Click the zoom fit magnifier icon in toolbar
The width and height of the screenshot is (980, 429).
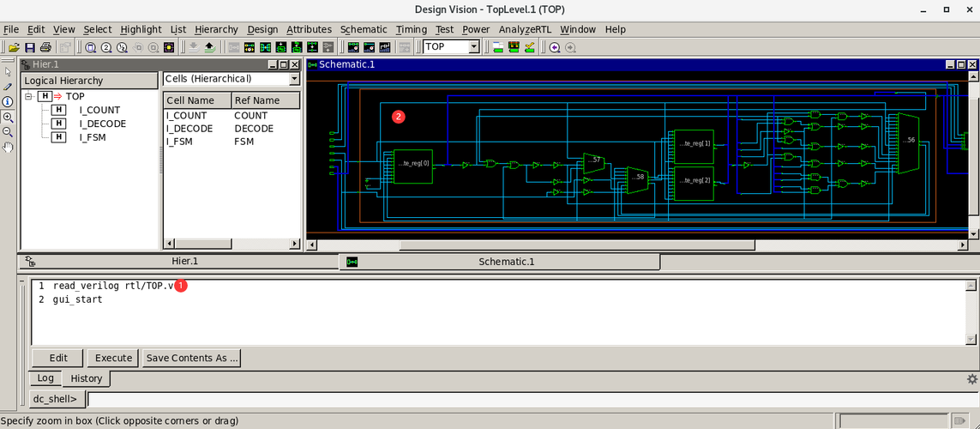(90, 47)
